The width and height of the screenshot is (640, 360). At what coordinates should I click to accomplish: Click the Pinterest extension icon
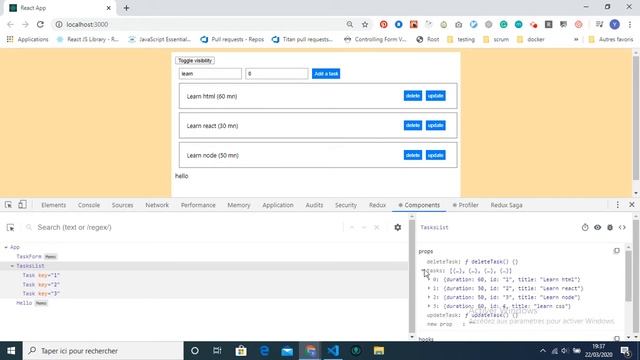click(384, 24)
